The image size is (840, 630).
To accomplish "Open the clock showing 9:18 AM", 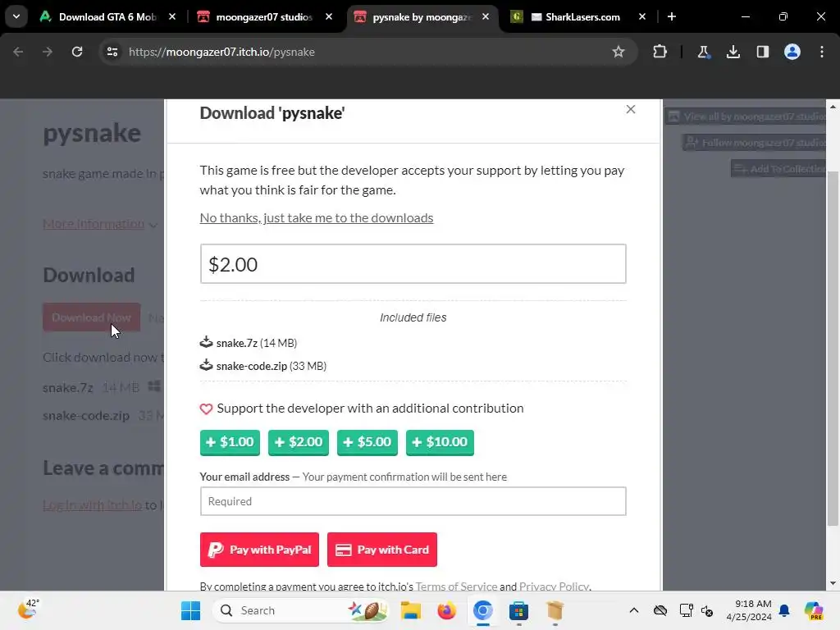I will click(x=749, y=610).
